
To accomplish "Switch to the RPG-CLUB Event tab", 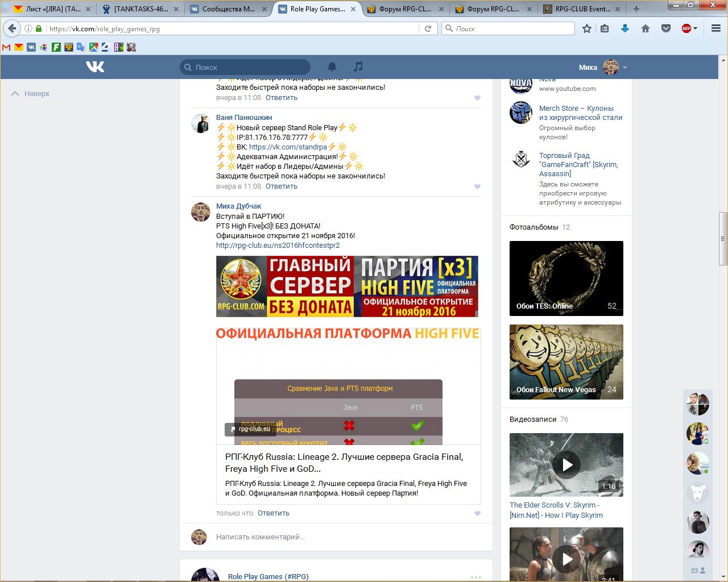I will (581, 9).
